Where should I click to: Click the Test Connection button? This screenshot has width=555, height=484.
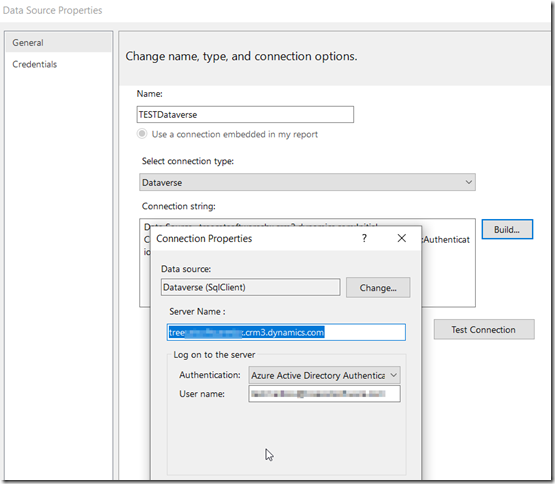point(484,330)
